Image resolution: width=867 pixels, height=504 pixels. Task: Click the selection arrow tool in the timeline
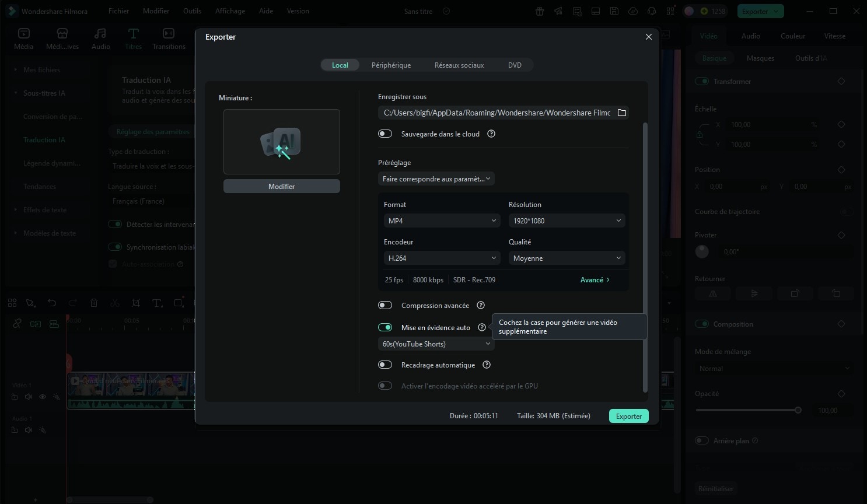(x=30, y=303)
